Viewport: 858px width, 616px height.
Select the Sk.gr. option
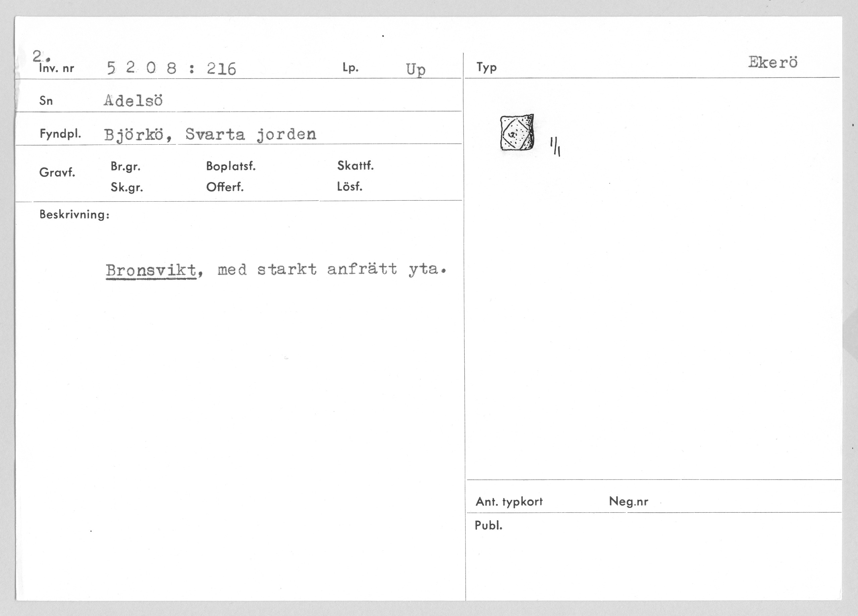coord(127,187)
